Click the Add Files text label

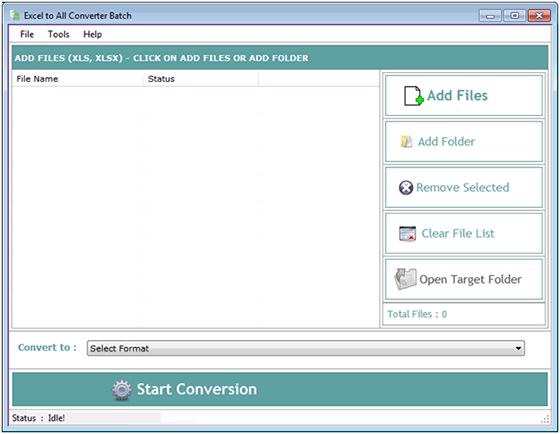click(457, 96)
